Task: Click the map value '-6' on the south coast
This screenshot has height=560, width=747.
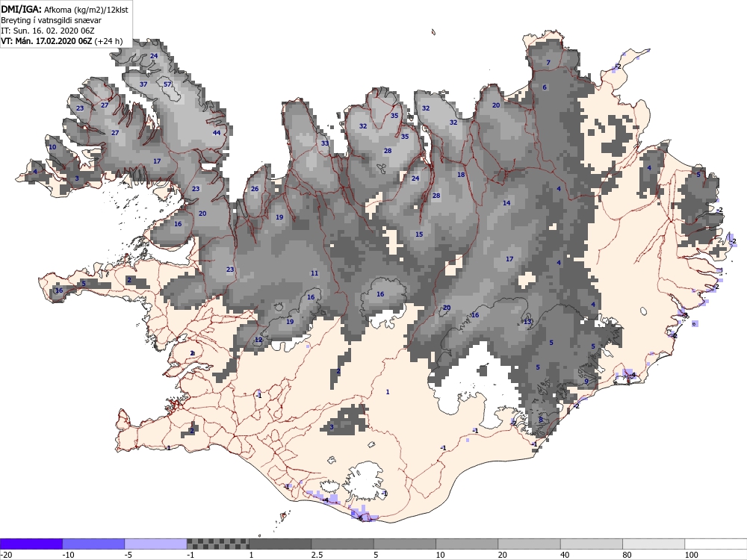Action: [x=360, y=518]
